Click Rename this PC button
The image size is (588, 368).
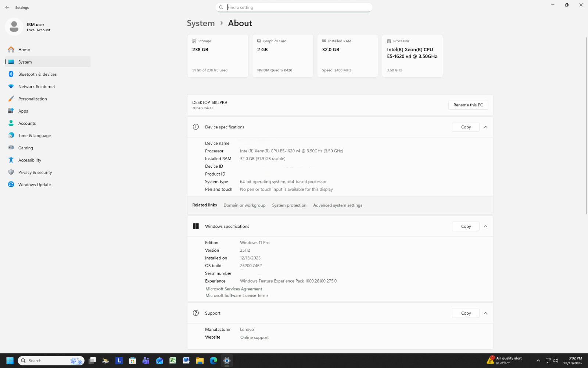[468, 105]
